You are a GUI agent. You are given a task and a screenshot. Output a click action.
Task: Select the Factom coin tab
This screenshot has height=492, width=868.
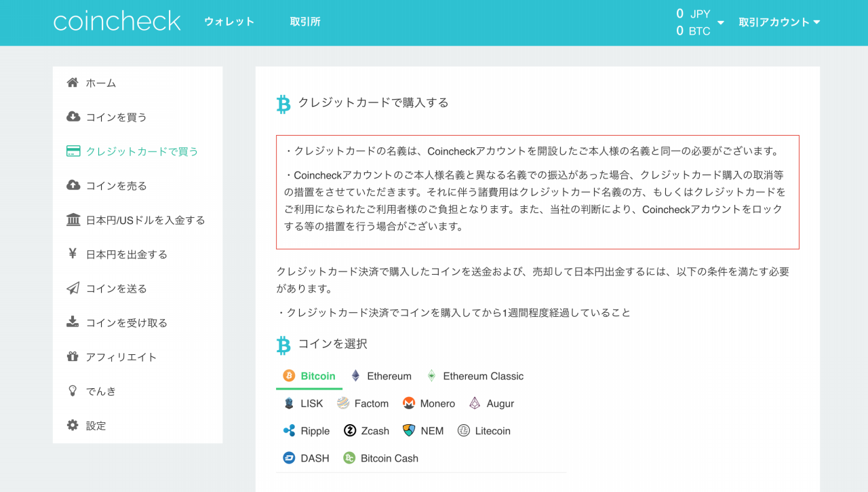363,403
